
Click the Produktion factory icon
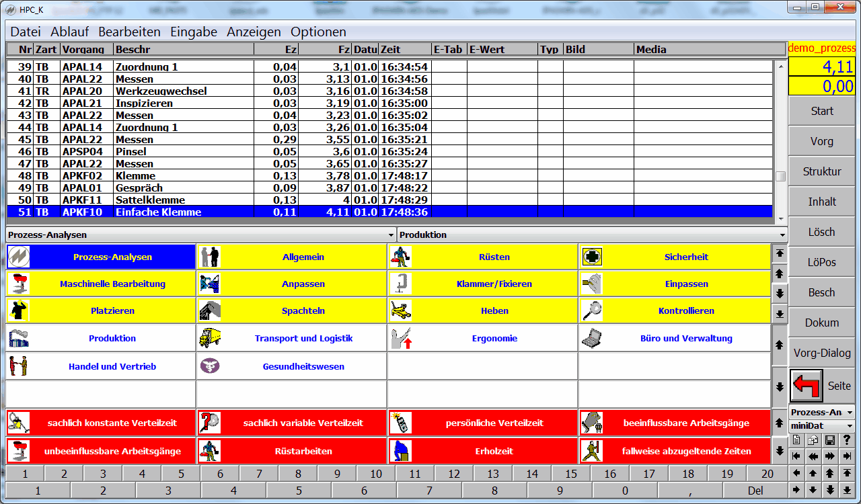click(18, 338)
